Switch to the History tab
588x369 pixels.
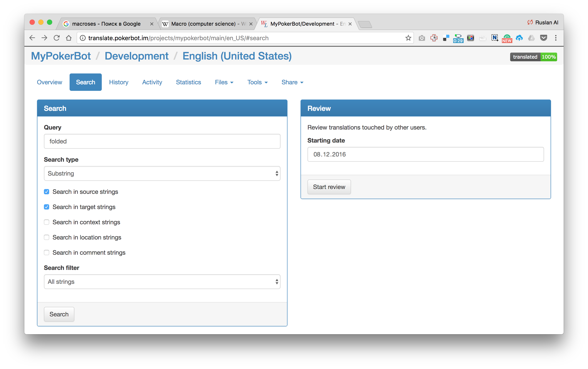(x=119, y=82)
